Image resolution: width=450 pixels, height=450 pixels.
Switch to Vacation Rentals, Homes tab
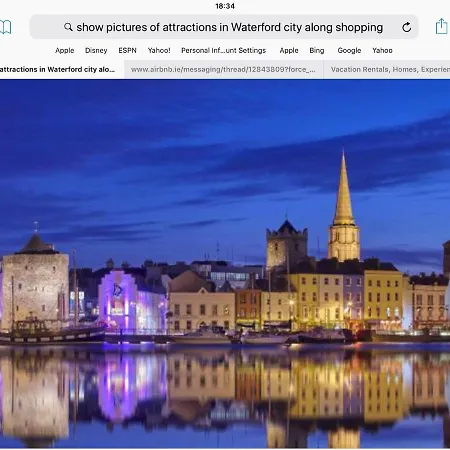387,69
